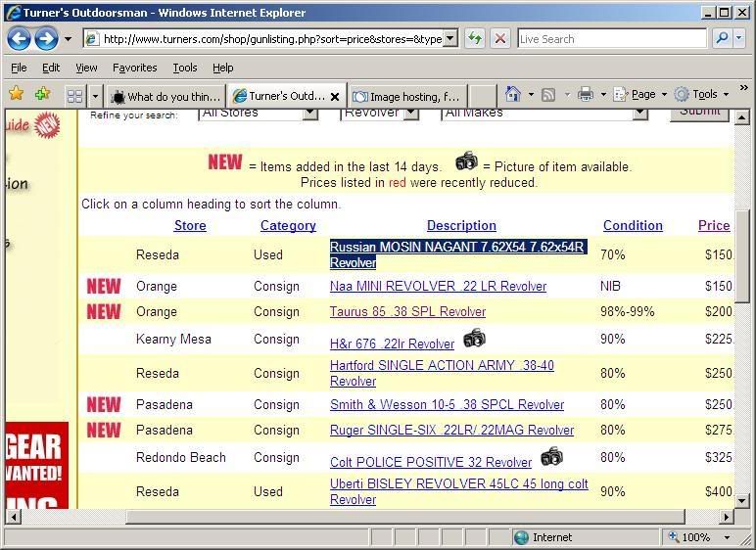
Task: Click the Home page icon
Action: (x=512, y=95)
